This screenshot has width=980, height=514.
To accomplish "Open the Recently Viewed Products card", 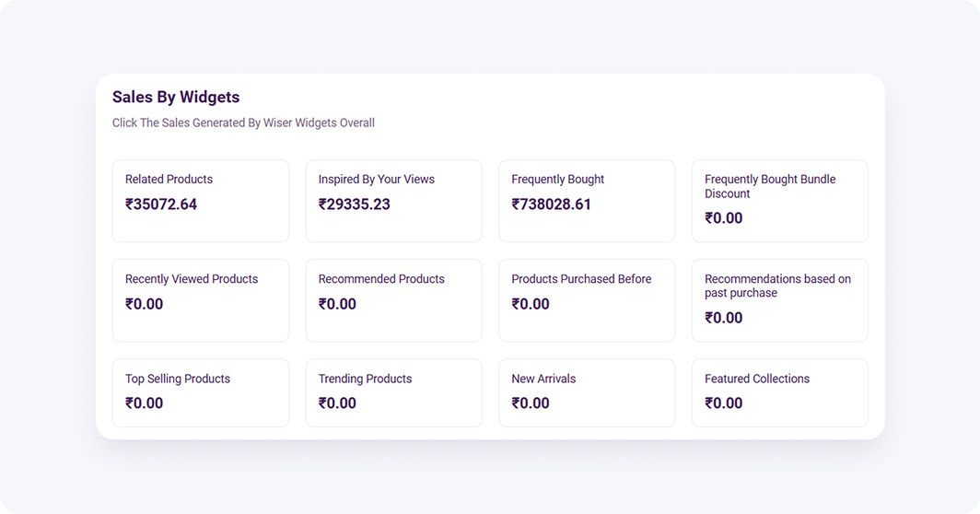I will pyautogui.click(x=200, y=300).
